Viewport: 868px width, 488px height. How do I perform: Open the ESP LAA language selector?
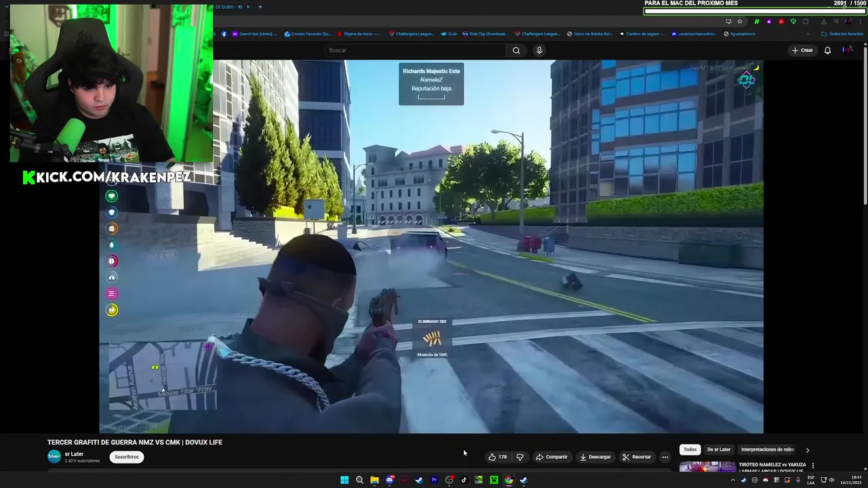coord(811,480)
